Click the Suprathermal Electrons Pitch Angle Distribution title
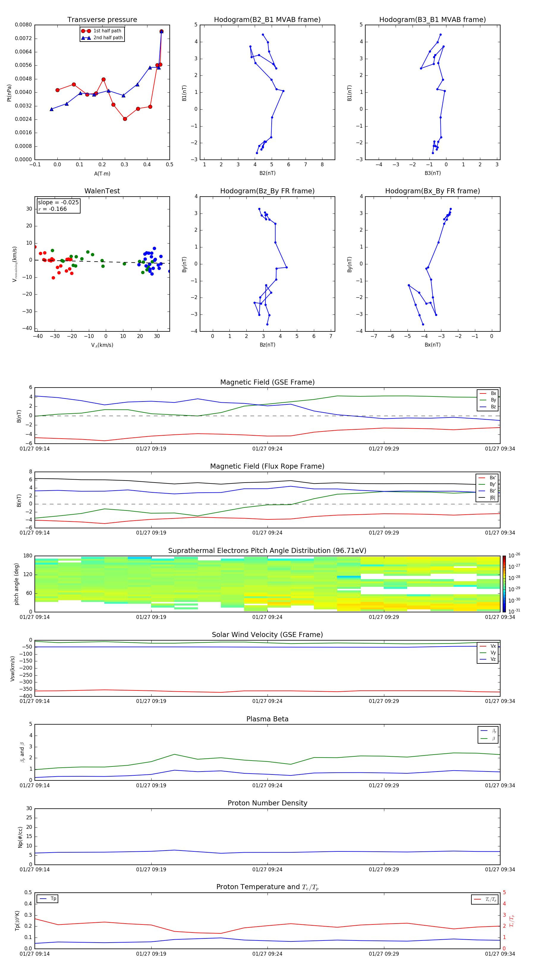535x980 pixels. click(267, 551)
